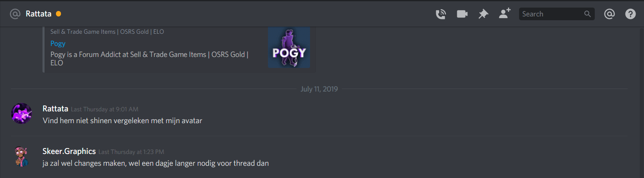Image resolution: width=644 pixels, height=178 pixels.
Task: Click the 'Last Thursday at 9:01 AM' timestamp
Action: click(104, 109)
